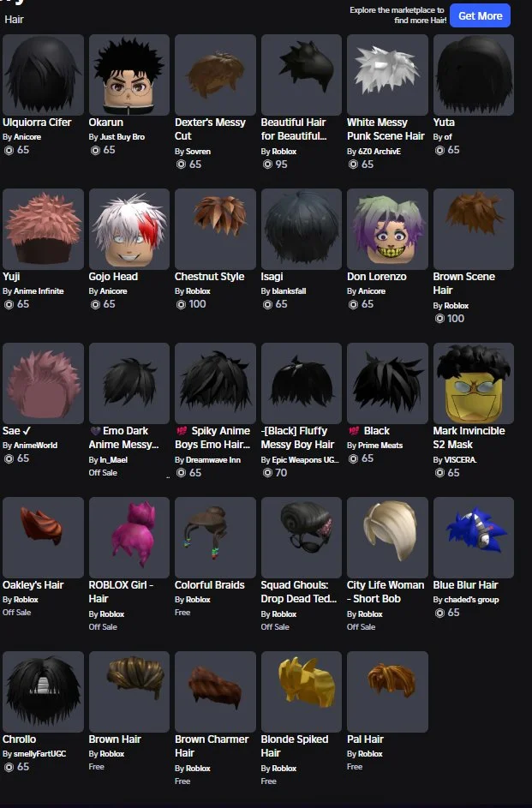Click the Get More button
The image size is (532, 808).
pyautogui.click(x=480, y=15)
